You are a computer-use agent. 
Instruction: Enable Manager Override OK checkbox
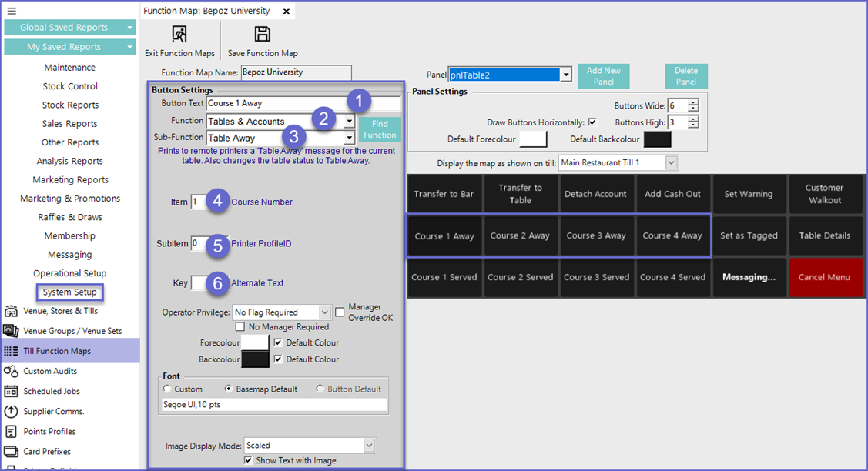point(340,312)
